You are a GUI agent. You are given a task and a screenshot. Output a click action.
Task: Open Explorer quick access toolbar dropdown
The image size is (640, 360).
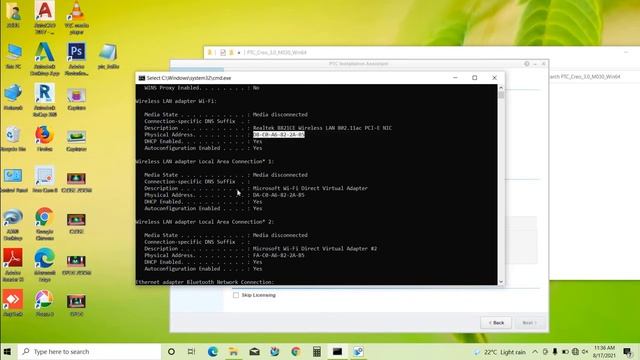click(x=239, y=53)
